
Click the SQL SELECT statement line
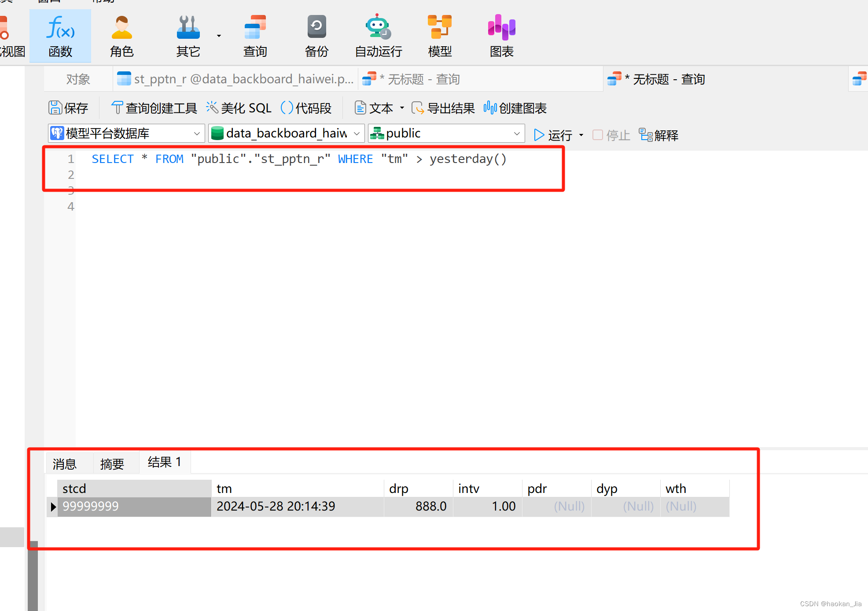(x=299, y=159)
